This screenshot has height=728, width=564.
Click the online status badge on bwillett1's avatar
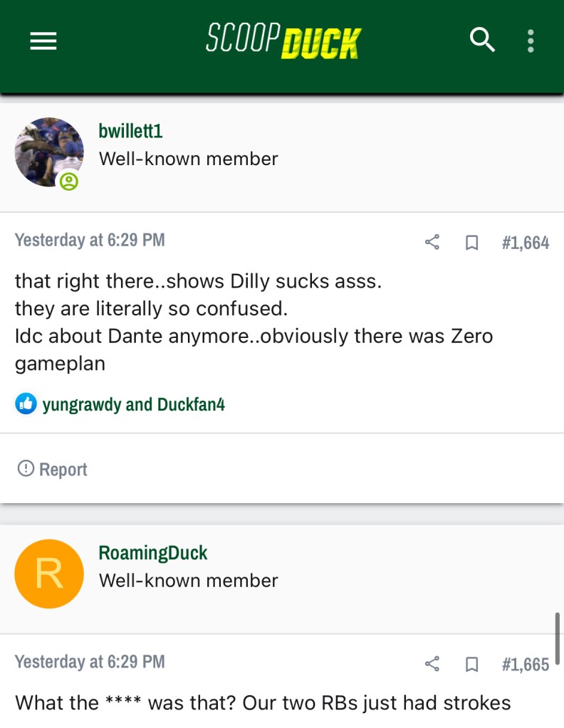(69, 182)
